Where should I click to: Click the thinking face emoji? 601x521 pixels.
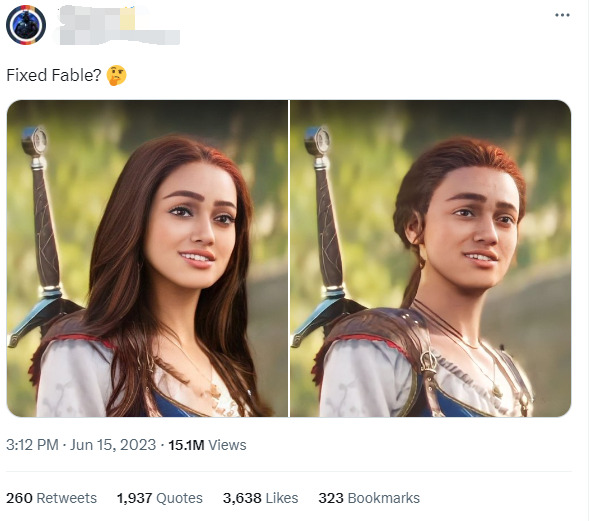pos(117,76)
